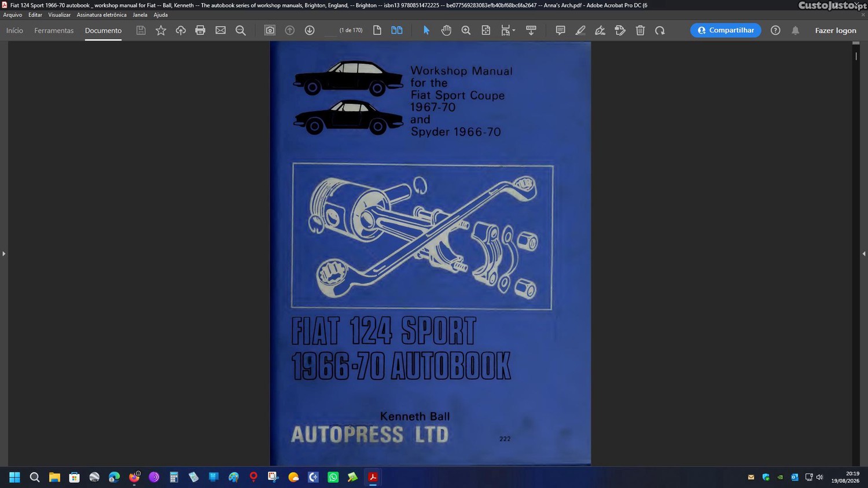The image size is (868, 488).
Task: Open the Ajuda menu
Action: [160, 15]
